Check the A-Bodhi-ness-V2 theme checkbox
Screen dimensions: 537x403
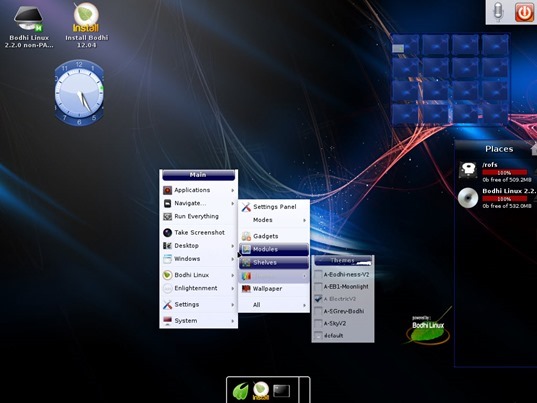point(318,275)
